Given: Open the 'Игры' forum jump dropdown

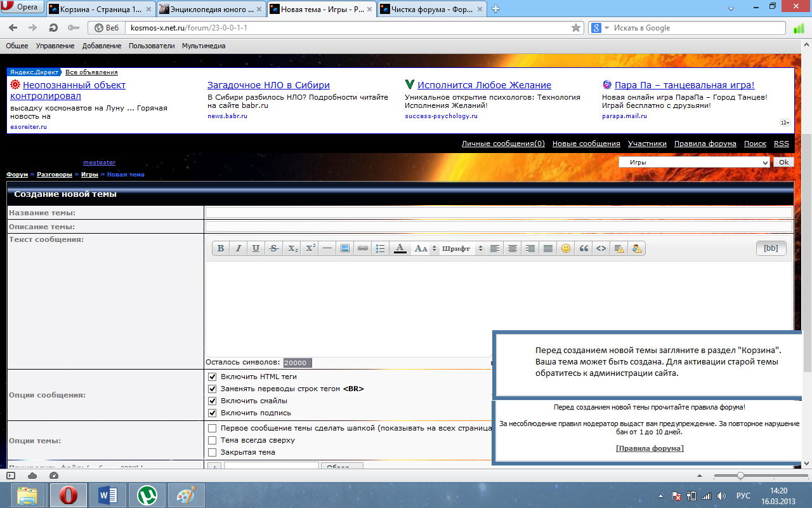Looking at the screenshot, I should point(694,162).
